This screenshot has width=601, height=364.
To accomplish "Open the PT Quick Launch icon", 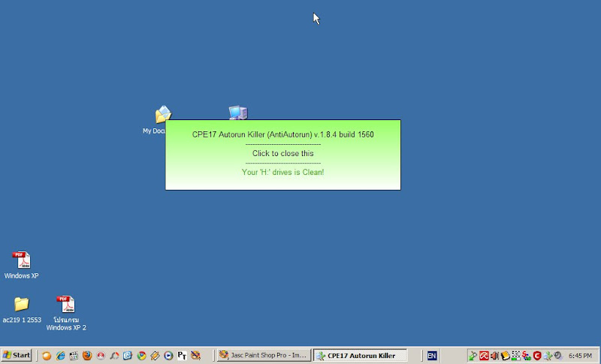I will [182, 356].
